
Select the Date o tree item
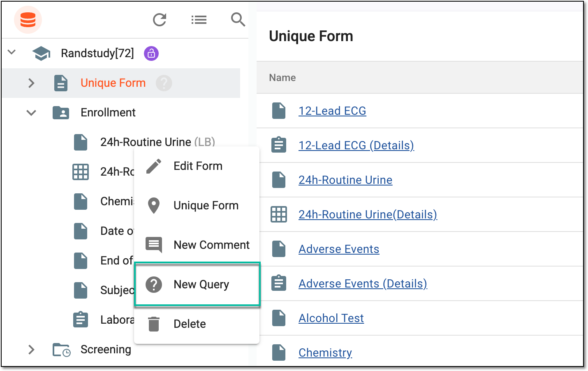coord(117,231)
